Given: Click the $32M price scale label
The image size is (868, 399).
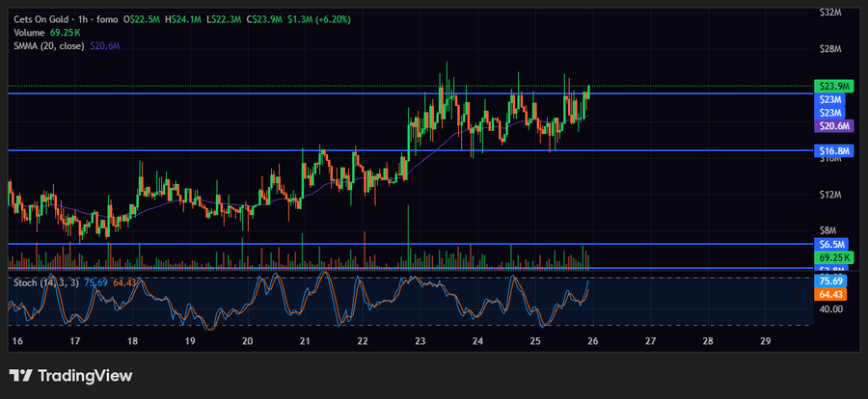Looking at the screenshot, I should pos(830,13).
